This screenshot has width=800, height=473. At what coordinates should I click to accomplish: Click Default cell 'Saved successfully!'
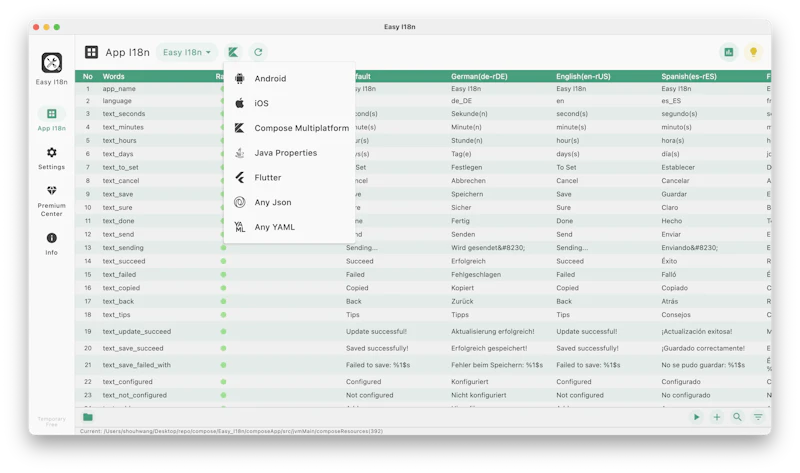click(x=377, y=348)
